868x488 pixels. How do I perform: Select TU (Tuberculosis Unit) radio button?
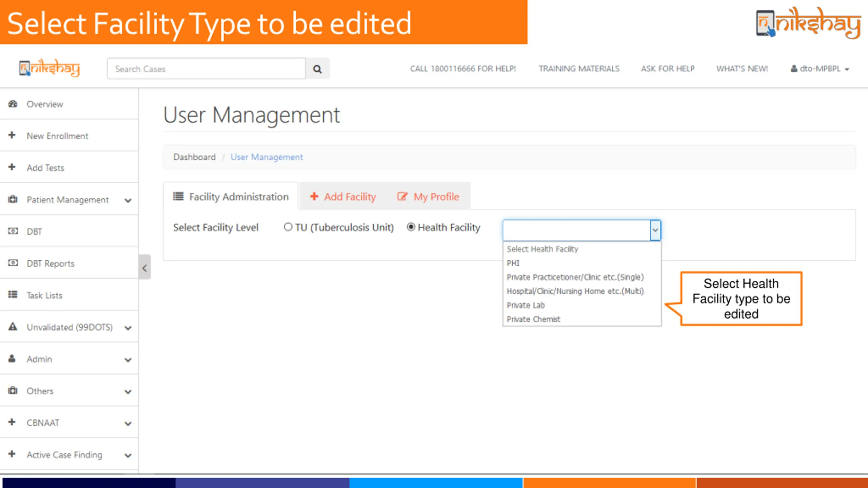tap(288, 227)
